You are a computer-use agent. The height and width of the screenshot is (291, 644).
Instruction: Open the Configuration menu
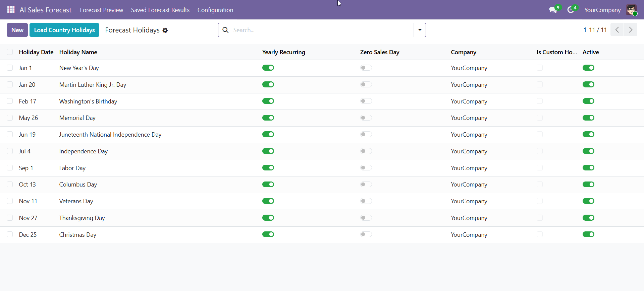215,10
